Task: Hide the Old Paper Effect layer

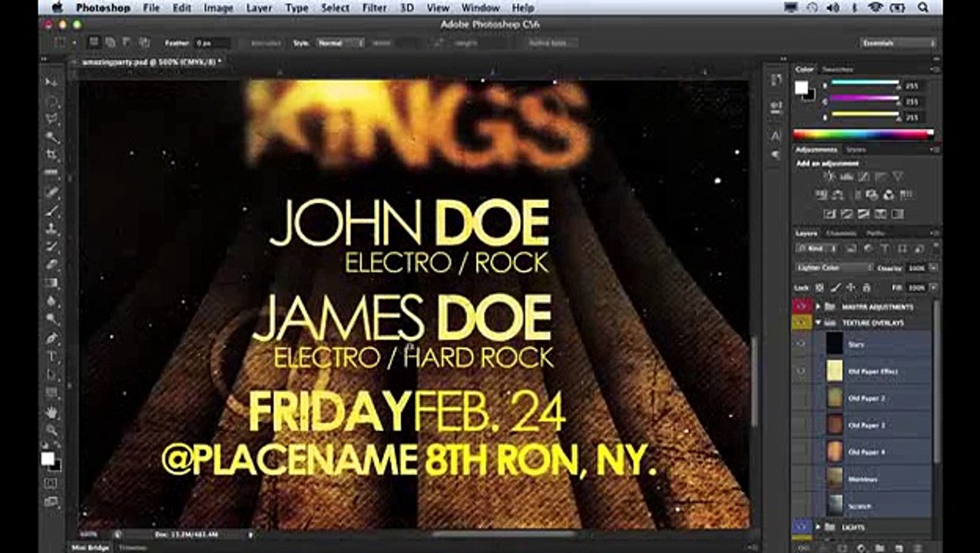Action: [802, 371]
